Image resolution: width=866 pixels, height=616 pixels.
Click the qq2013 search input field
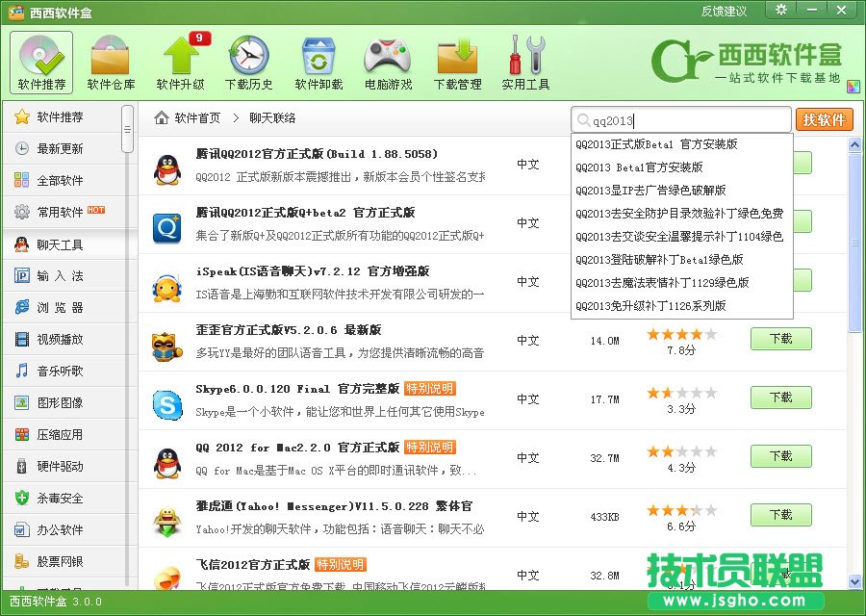(x=674, y=119)
